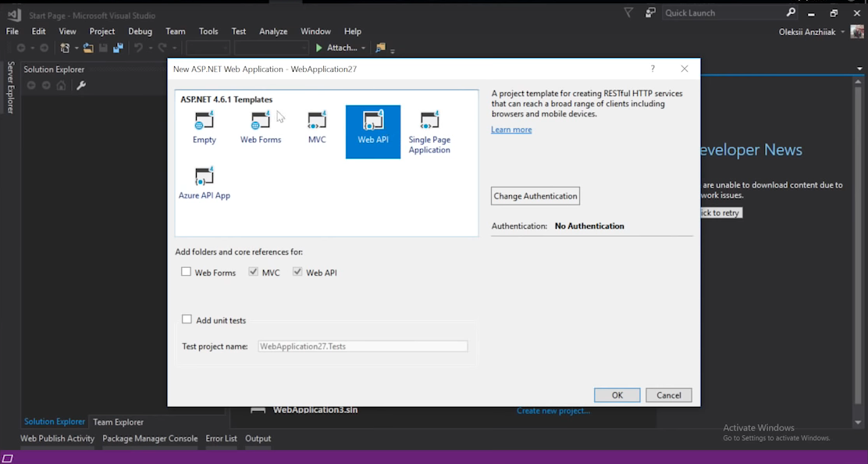This screenshot has width=868, height=464.
Task: Open the Redo history dropdown arrow
Action: (174, 48)
